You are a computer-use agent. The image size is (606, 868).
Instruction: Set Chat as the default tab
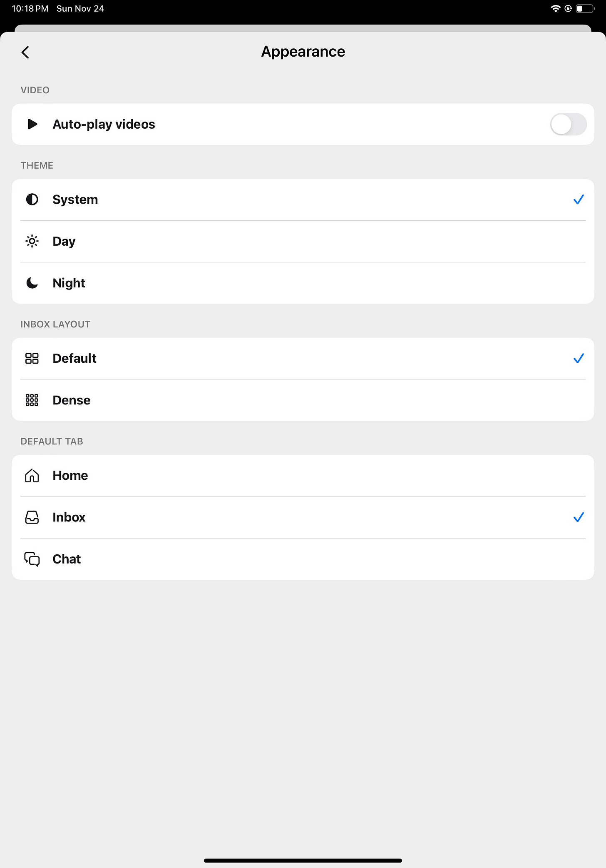(303, 559)
